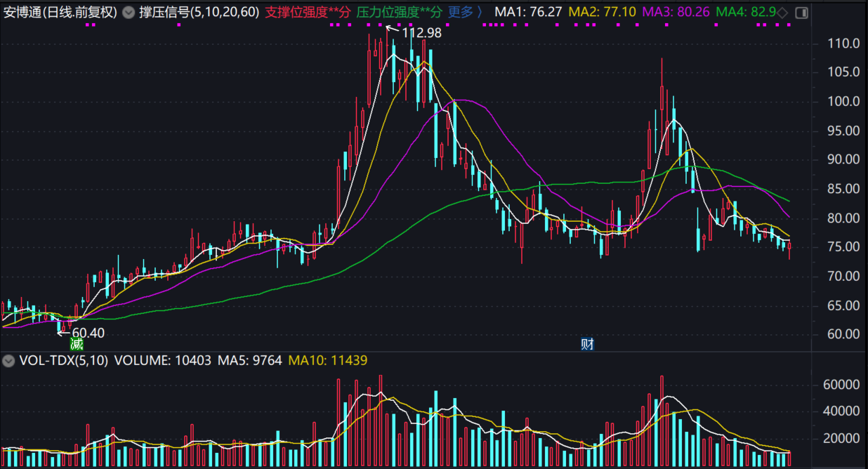Click the diamond icon beside MA4

pyautogui.click(x=783, y=13)
